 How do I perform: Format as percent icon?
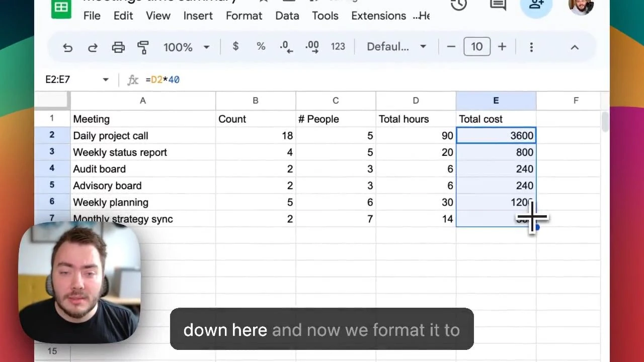point(261,47)
